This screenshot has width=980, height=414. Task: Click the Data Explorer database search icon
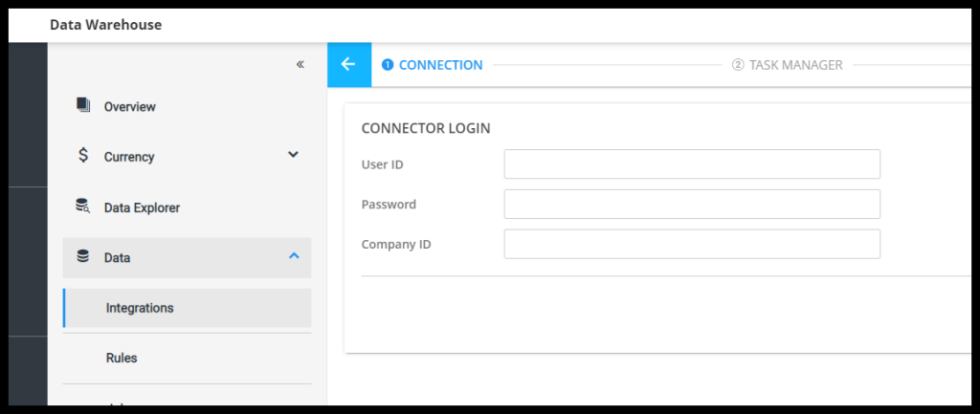pyautogui.click(x=83, y=207)
